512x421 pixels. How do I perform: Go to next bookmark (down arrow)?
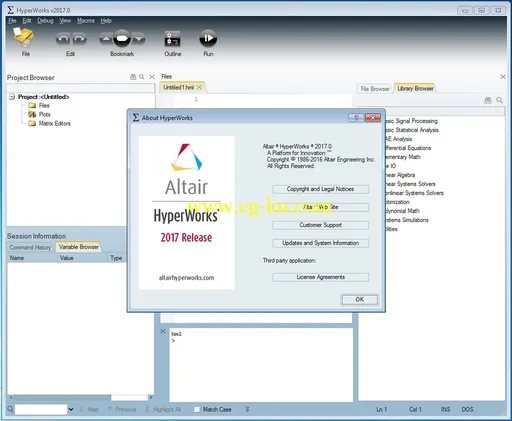(x=138, y=39)
